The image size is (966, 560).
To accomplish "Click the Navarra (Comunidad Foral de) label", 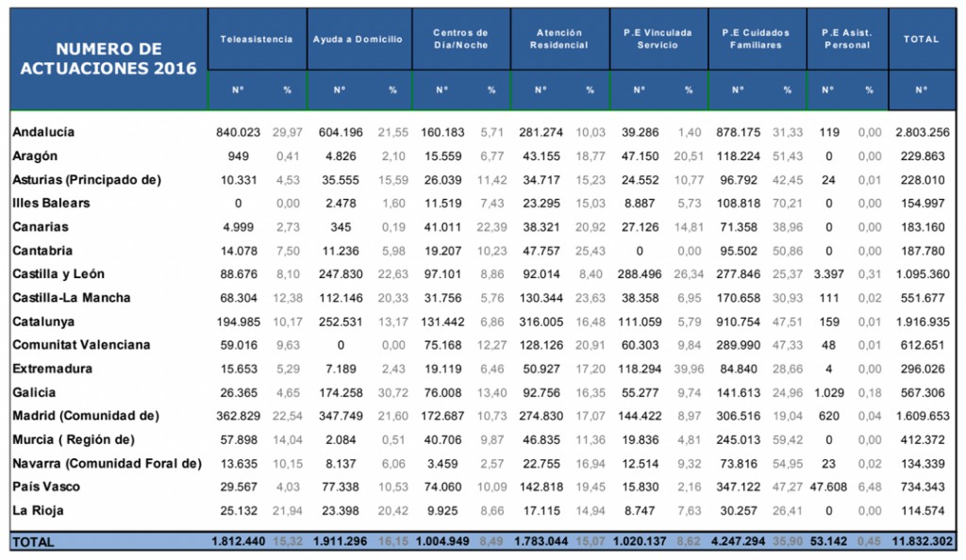I will pos(108,464).
